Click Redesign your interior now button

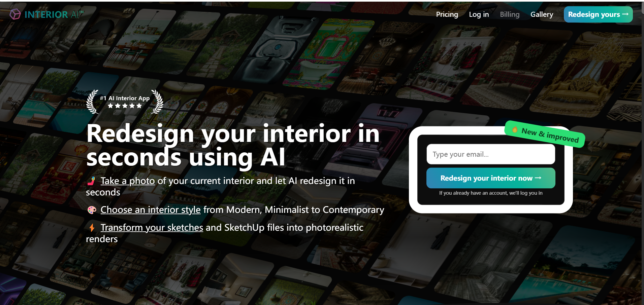[491, 178]
